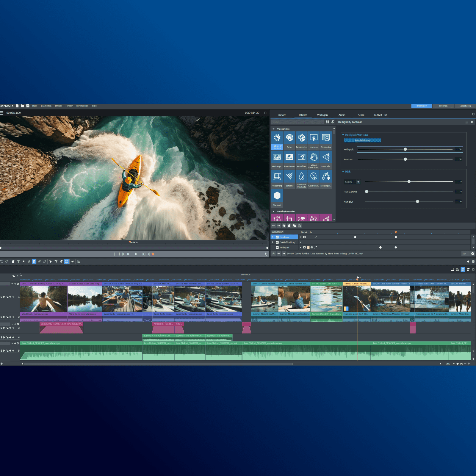Select the Lookabgleich effect tile
Viewport: 476px width, 476px height.
[x=326, y=179]
